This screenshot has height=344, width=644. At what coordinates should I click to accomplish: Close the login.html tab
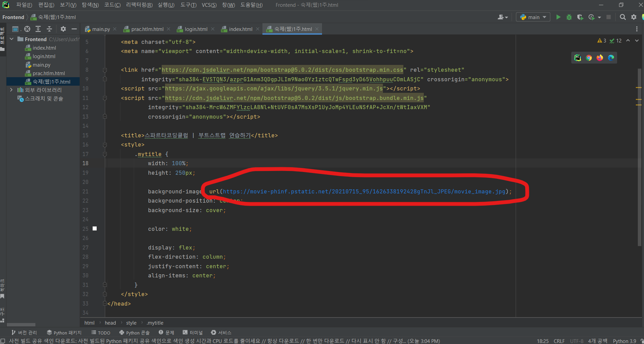(213, 29)
